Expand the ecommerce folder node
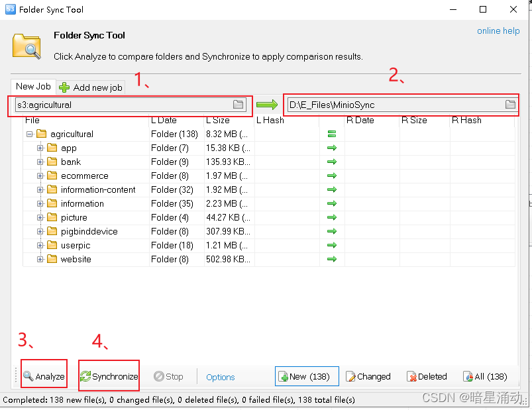Image resolution: width=532 pixels, height=410 pixels. [x=40, y=176]
